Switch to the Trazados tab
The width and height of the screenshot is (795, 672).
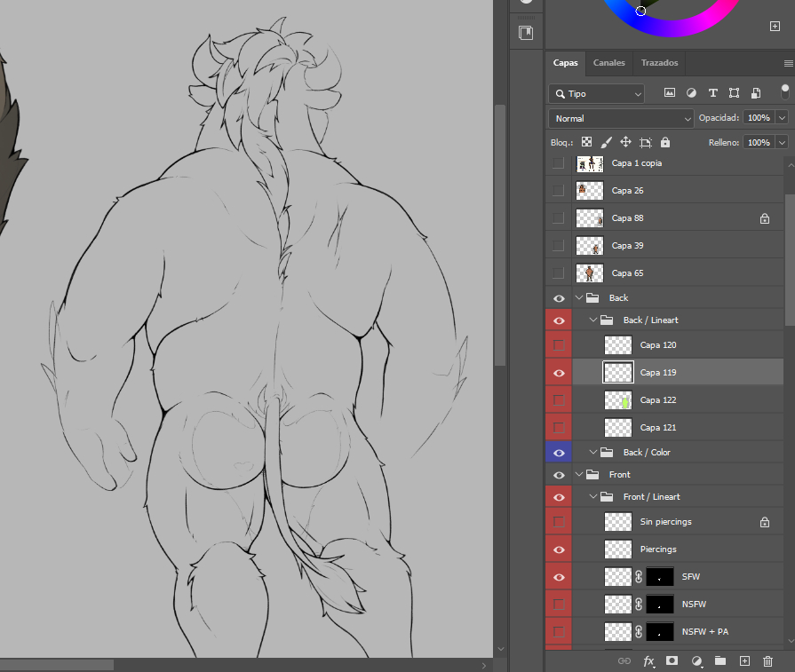659,63
